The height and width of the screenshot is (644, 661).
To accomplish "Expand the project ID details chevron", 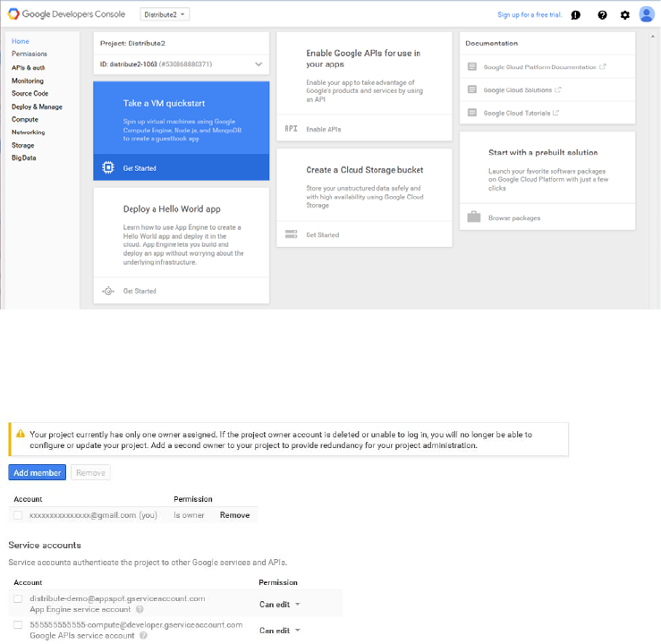I will tap(258, 64).
